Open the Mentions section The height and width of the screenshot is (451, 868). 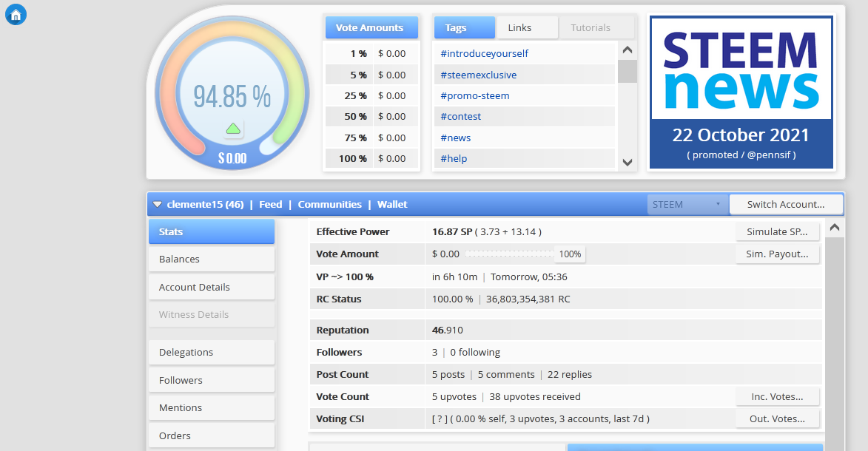(x=212, y=407)
